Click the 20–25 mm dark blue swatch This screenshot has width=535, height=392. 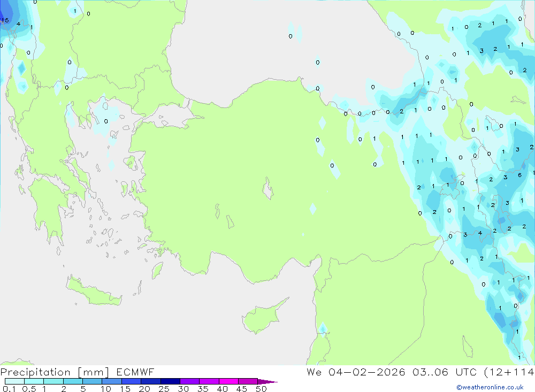click(151, 381)
